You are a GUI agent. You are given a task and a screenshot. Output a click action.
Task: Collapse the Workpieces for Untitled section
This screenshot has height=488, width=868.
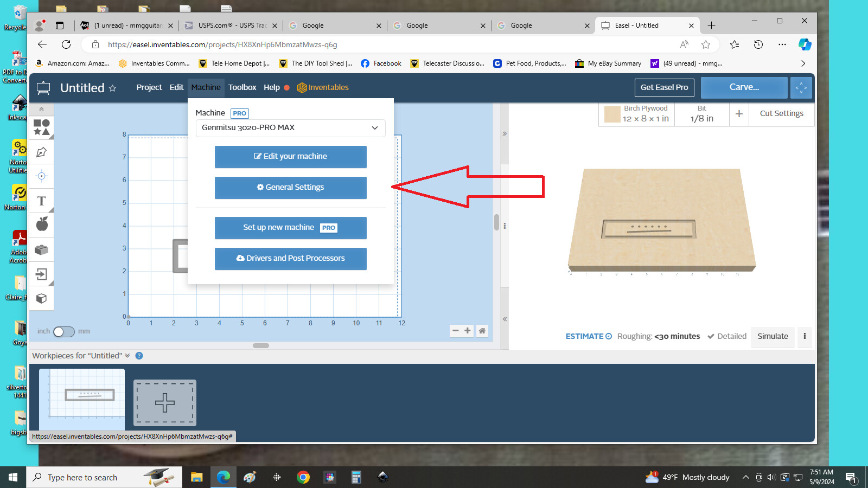(x=128, y=356)
